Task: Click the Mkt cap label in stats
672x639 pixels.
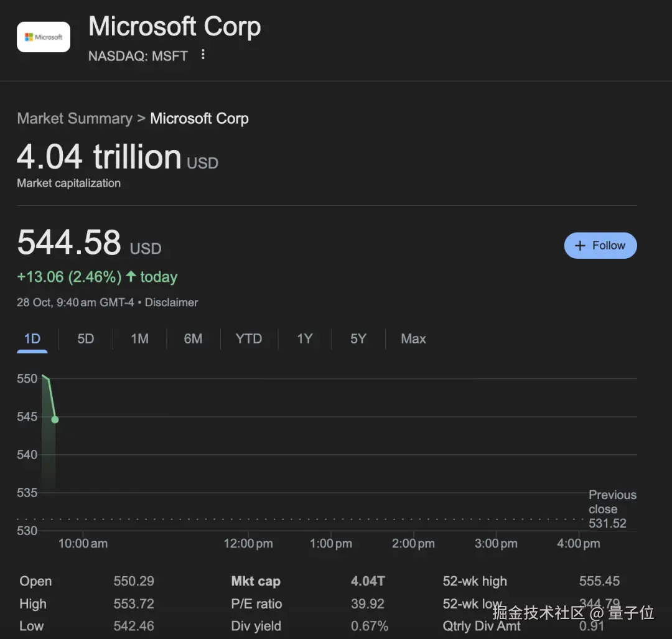Action: [x=256, y=581]
